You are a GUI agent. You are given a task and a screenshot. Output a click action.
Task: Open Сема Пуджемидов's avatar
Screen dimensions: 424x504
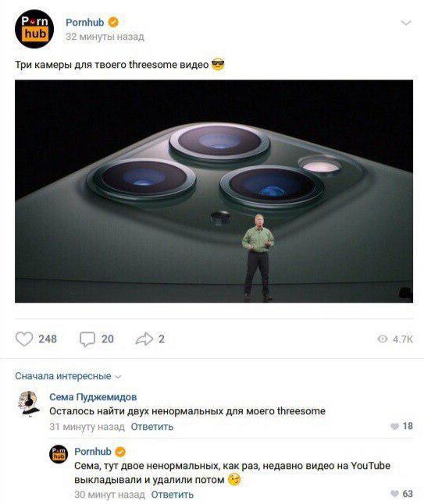29,403
